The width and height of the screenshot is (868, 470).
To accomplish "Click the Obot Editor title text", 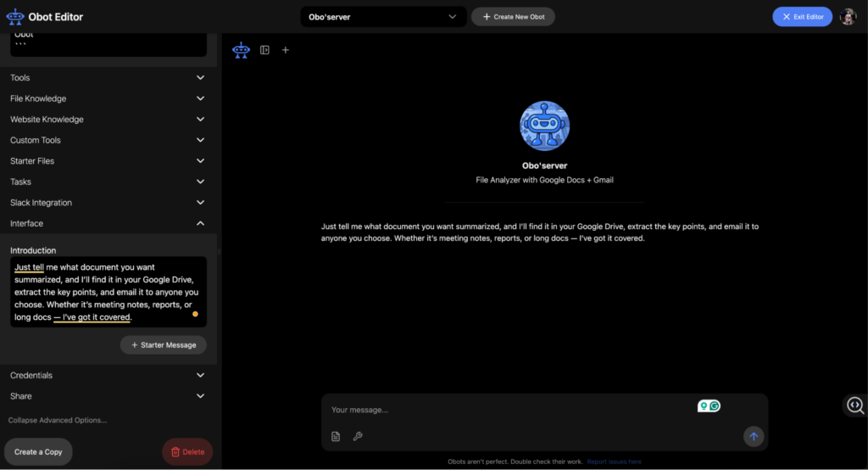I will [x=55, y=17].
